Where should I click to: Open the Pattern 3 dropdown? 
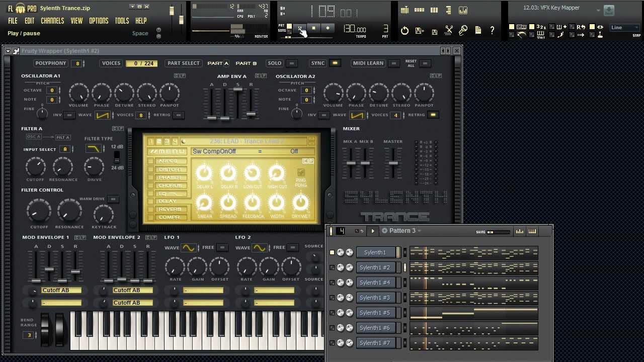click(x=419, y=231)
